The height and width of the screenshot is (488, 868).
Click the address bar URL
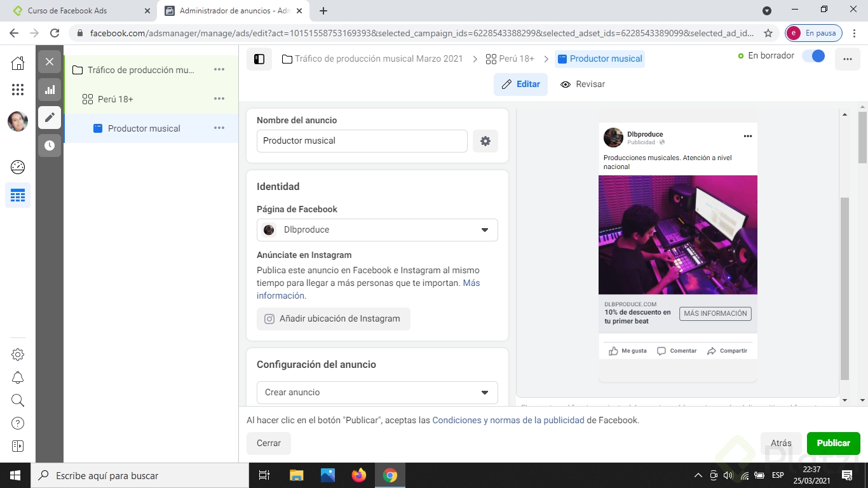point(422,33)
